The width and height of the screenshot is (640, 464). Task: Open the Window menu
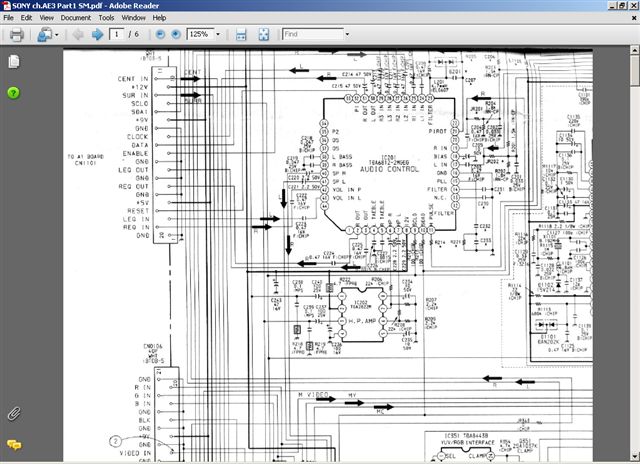pos(133,18)
